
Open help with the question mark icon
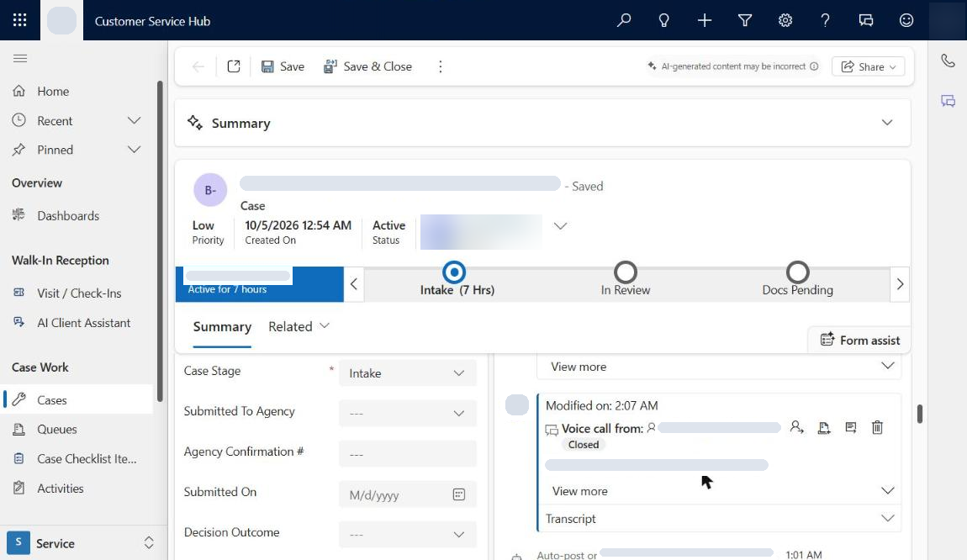825,20
